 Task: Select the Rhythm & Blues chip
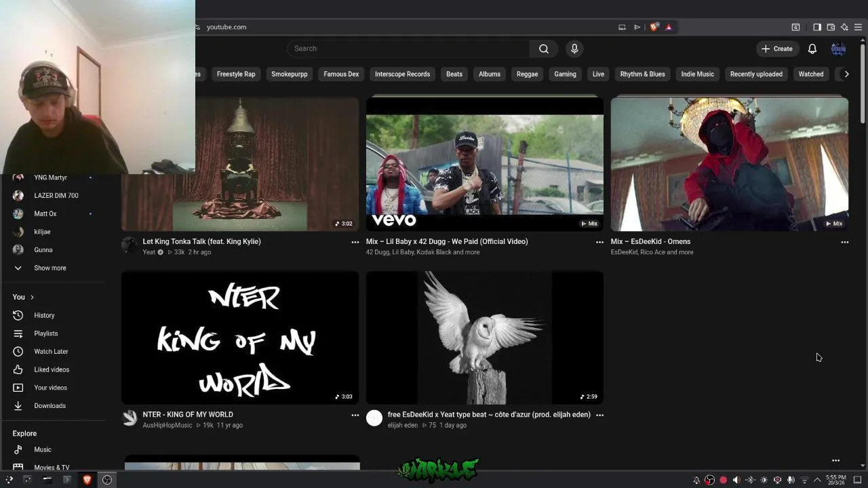pos(642,74)
